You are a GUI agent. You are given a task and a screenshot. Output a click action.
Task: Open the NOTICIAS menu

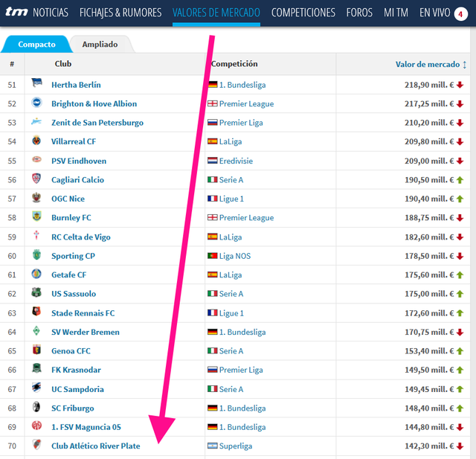coord(51,13)
